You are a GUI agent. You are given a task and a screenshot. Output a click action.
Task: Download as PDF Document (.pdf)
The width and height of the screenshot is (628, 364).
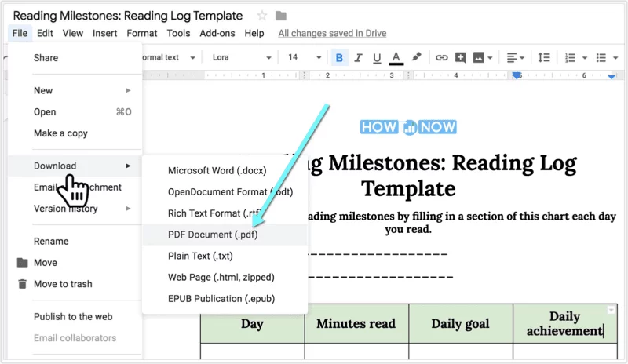tap(225, 235)
